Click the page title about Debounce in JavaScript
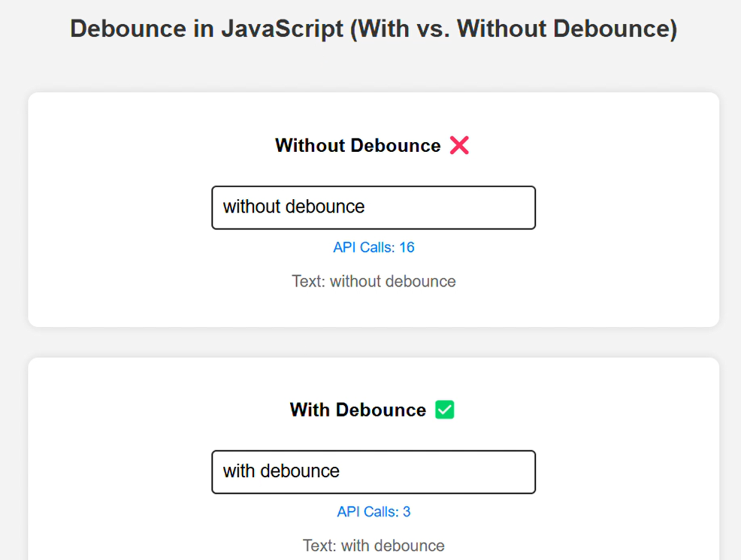Image resolution: width=741 pixels, height=560 pixels. (374, 29)
